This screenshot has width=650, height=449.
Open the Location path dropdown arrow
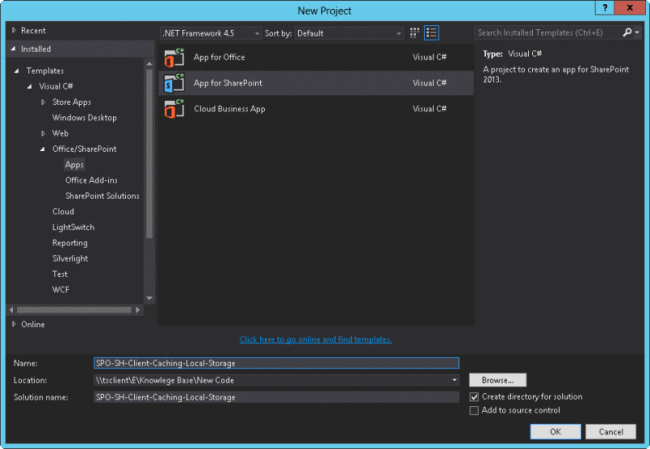click(454, 380)
